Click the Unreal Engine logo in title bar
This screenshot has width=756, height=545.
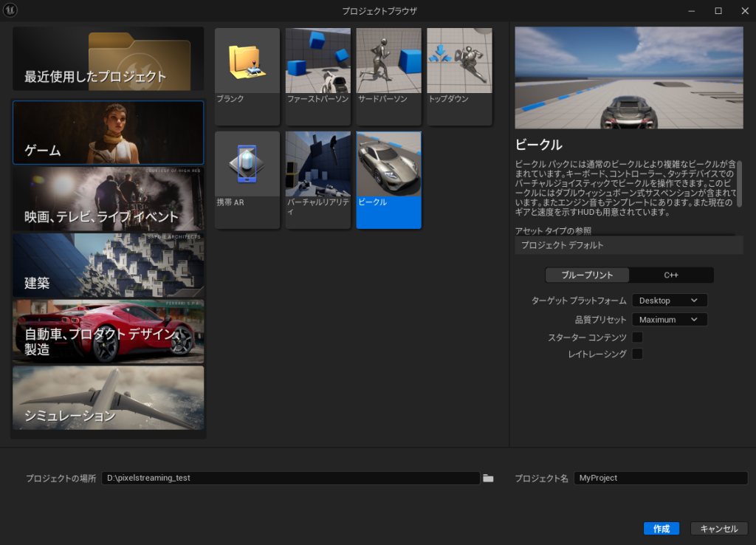[x=10, y=10]
